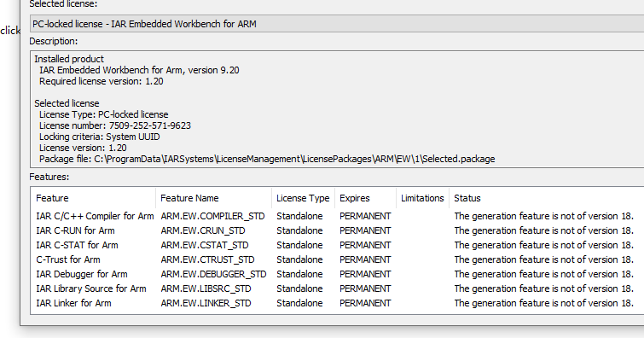644x338 pixels.
Task: Click ARM.EW.LINKER_STD feature name
Action: pos(206,303)
